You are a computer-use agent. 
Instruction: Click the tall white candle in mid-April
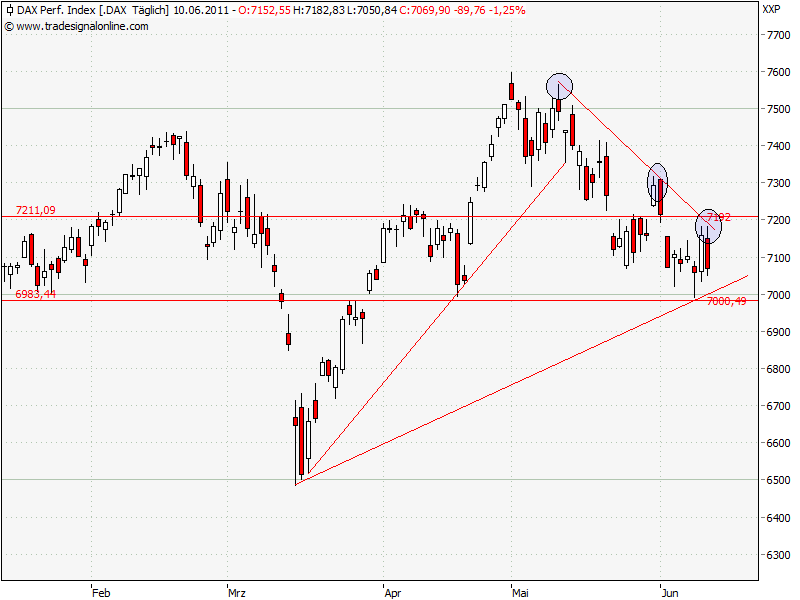pos(470,223)
